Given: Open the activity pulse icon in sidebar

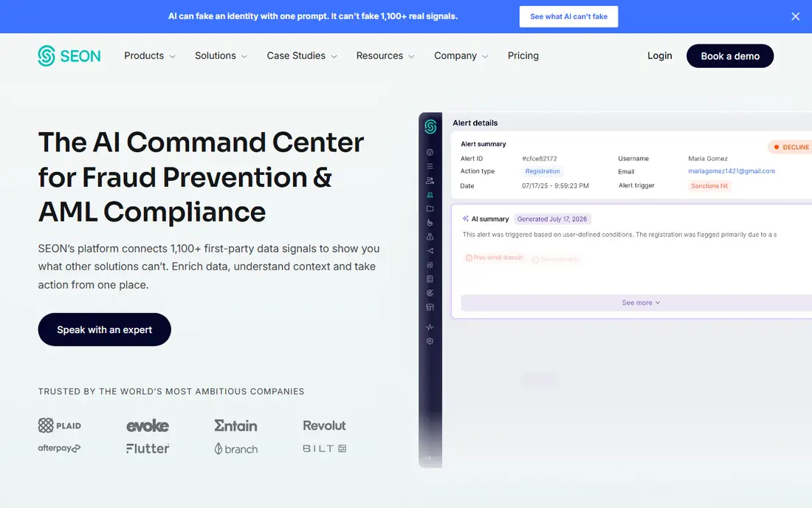Looking at the screenshot, I should pyautogui.click(x=430, y=327).
